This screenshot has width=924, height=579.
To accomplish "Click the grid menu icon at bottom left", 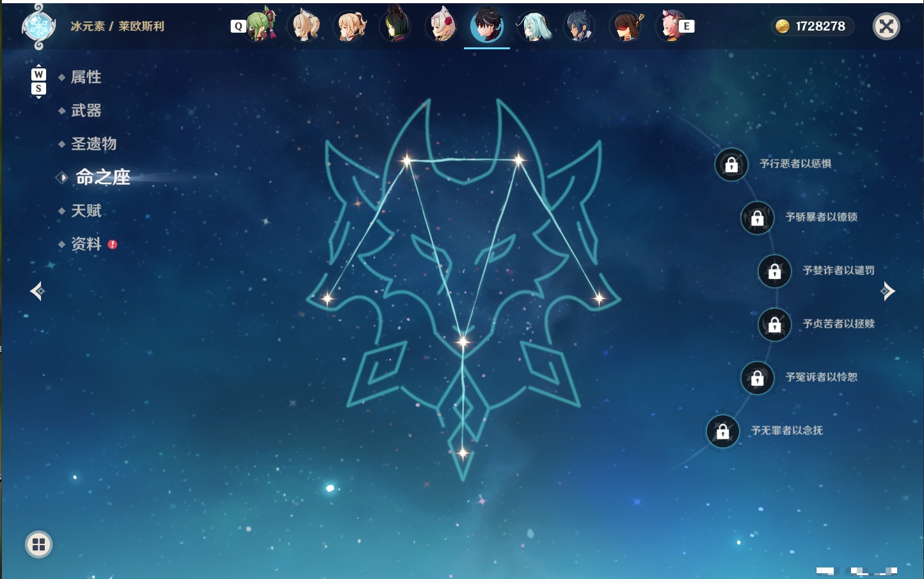I will (38, 544).
